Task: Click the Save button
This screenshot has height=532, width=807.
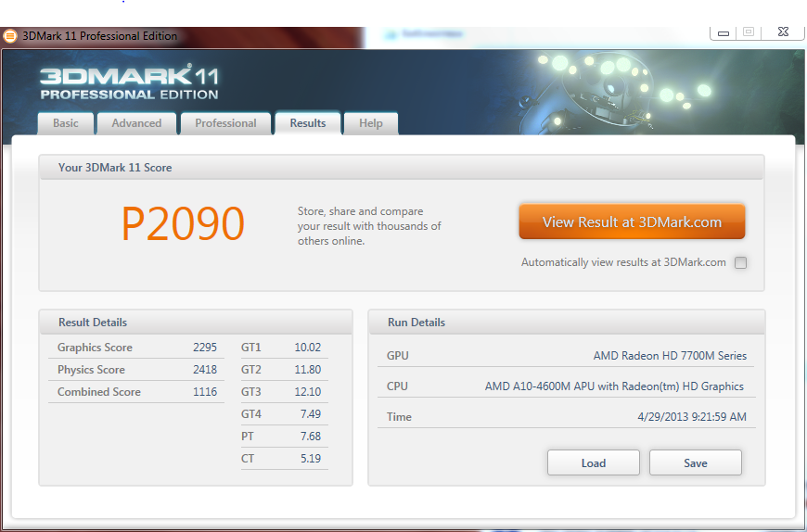Action: click(696, 463)
